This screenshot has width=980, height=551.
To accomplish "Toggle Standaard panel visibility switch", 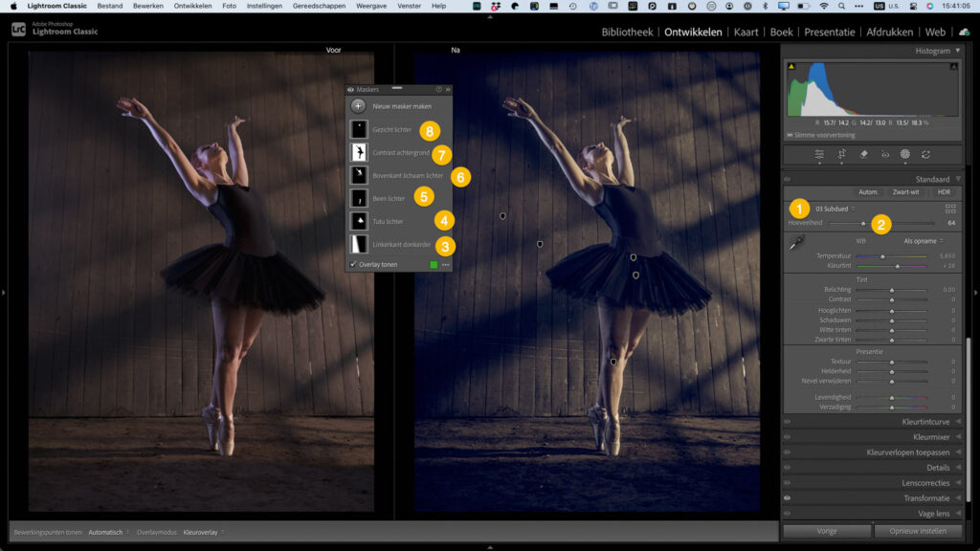I will click(788, 179).
